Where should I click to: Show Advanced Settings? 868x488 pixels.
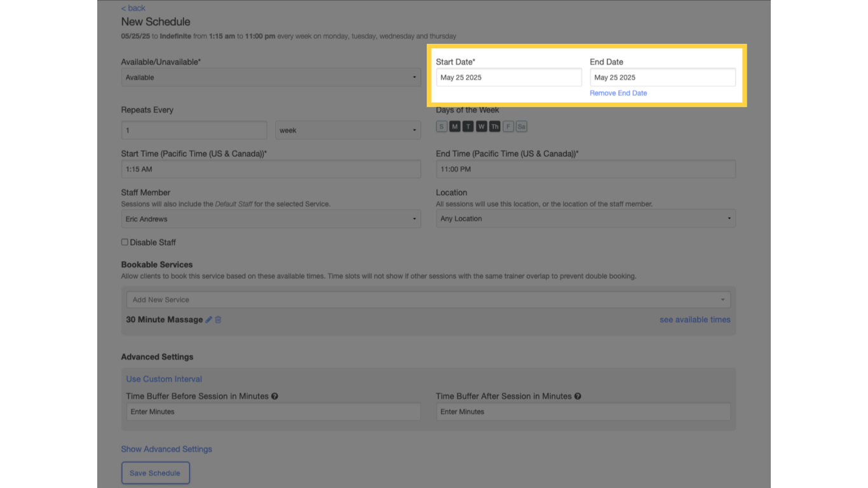(x=166, y=449)
